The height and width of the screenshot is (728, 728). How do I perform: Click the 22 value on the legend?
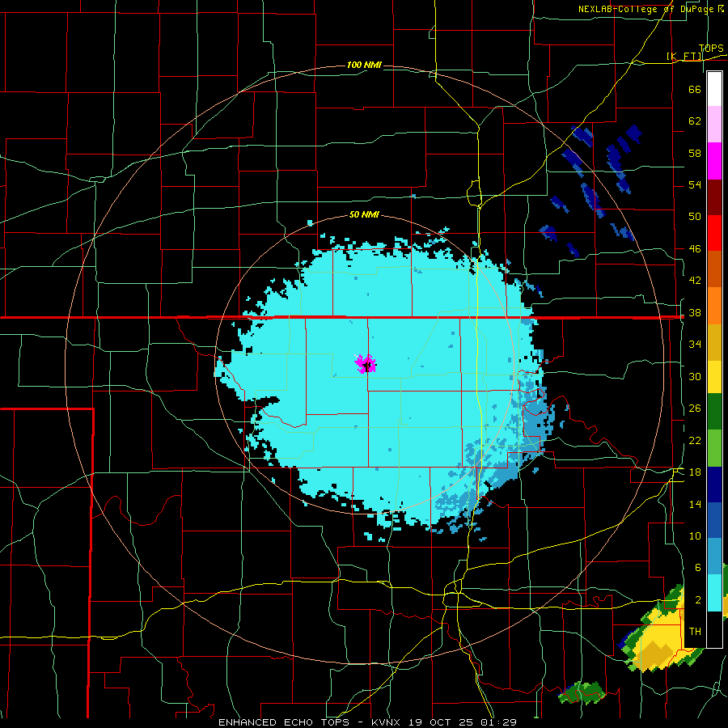[x=695, y=441]
